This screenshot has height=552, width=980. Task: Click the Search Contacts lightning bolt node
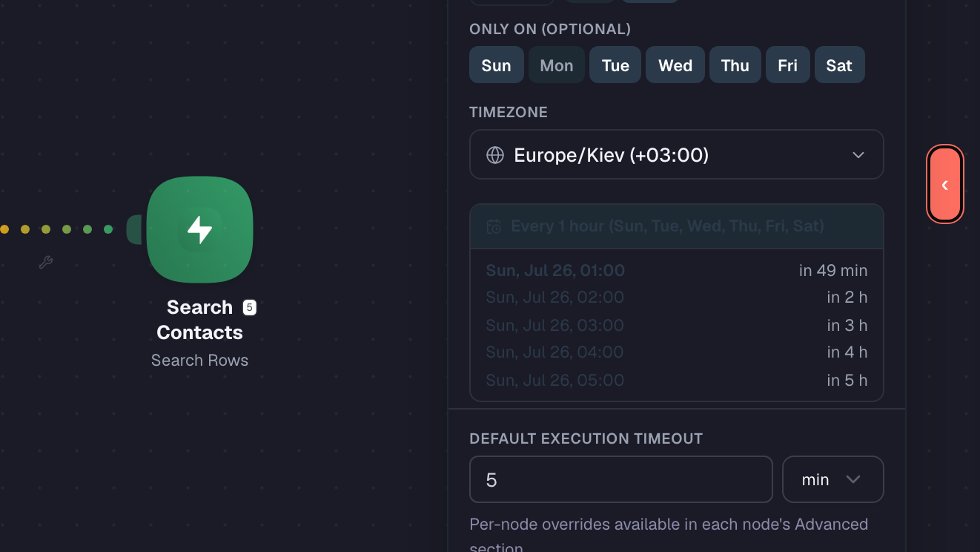199,229
